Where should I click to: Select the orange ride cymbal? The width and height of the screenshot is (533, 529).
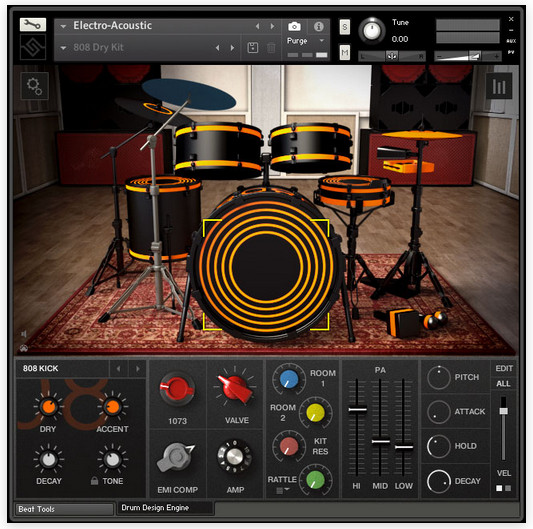[422, 135]
